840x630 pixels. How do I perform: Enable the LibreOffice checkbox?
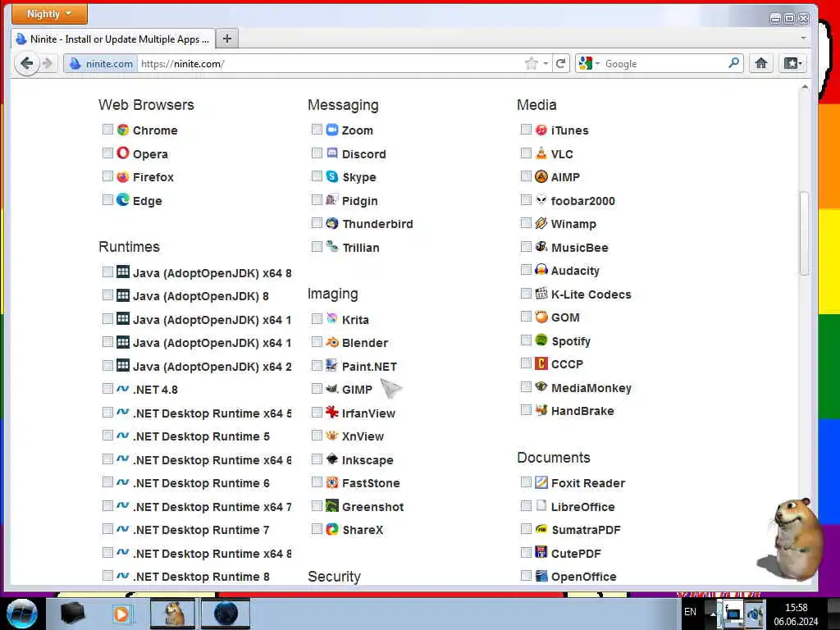pyautogui.click(x=526, y=505)
